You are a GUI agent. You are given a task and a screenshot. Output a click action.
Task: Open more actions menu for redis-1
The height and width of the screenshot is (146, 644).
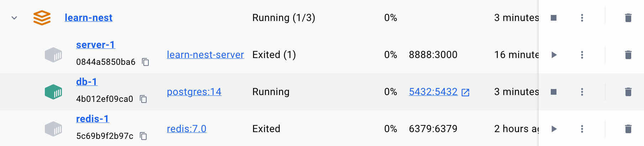582,129
